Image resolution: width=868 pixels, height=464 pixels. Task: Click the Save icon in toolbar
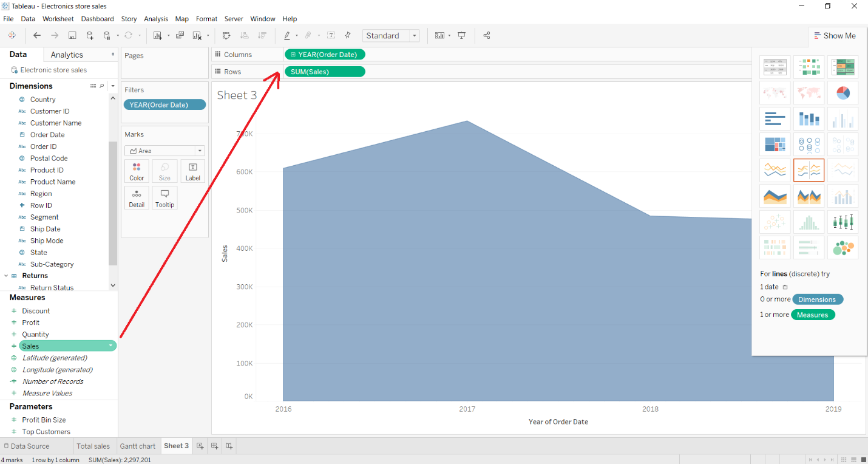[72, 36]
